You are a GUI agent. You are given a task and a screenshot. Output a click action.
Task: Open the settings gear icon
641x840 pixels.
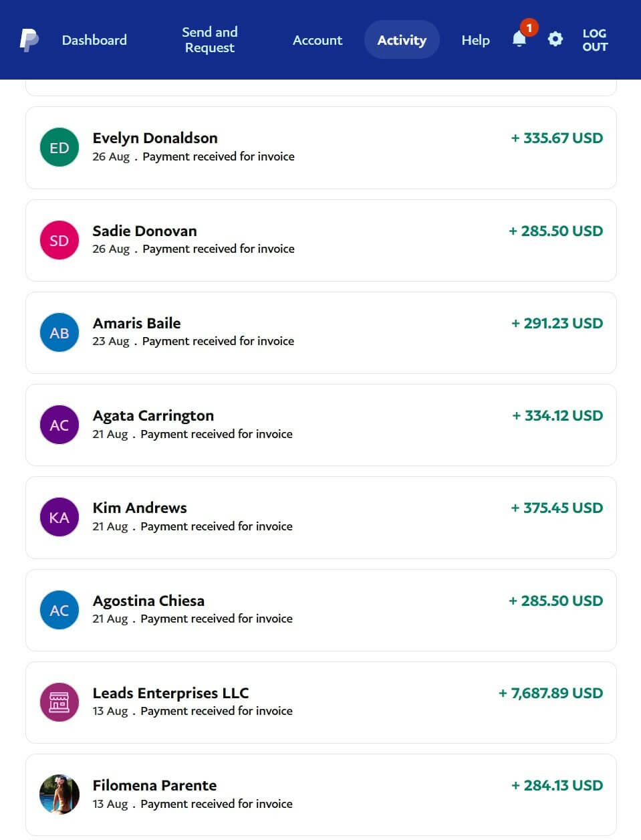pos(555,39)
